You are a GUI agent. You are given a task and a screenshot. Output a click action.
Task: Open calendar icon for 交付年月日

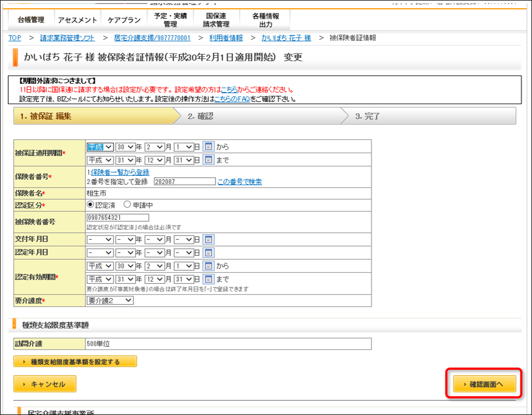tap(208, 239)
